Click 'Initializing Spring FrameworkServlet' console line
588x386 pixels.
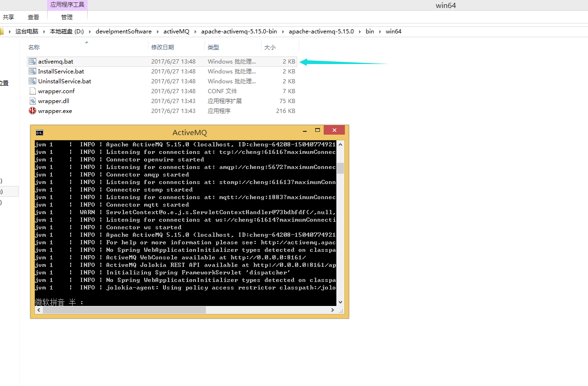198,273
